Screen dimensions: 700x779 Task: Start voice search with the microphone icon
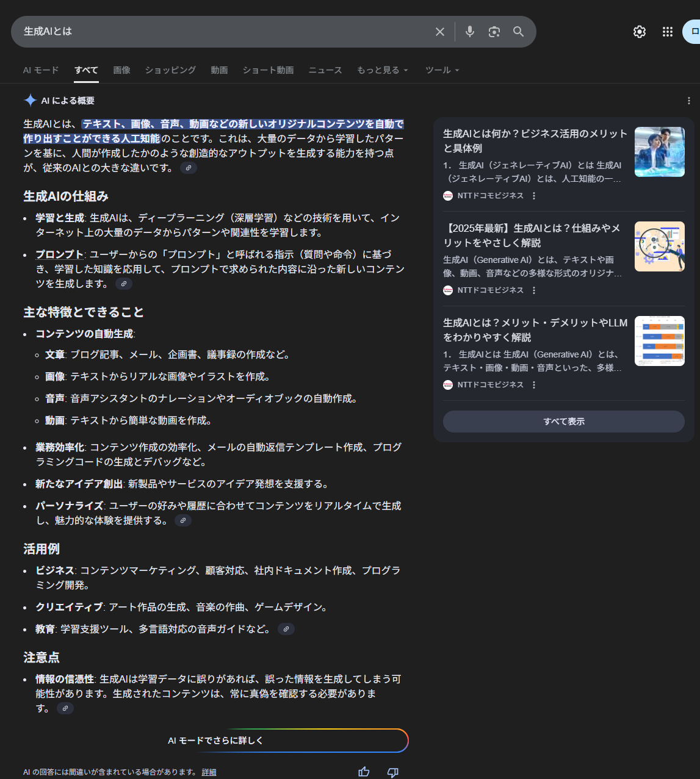point(469,32)
